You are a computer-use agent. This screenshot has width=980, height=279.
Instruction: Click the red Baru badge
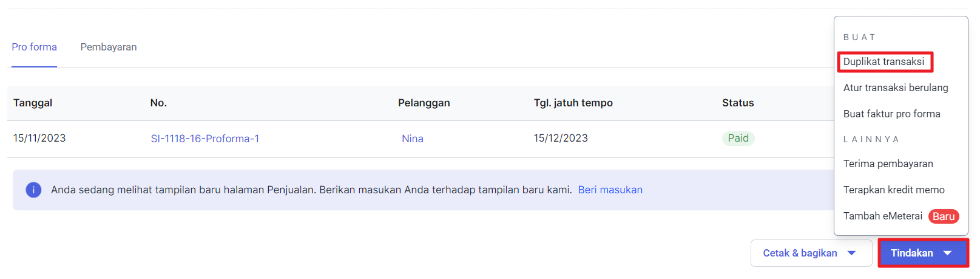[944, 216]
